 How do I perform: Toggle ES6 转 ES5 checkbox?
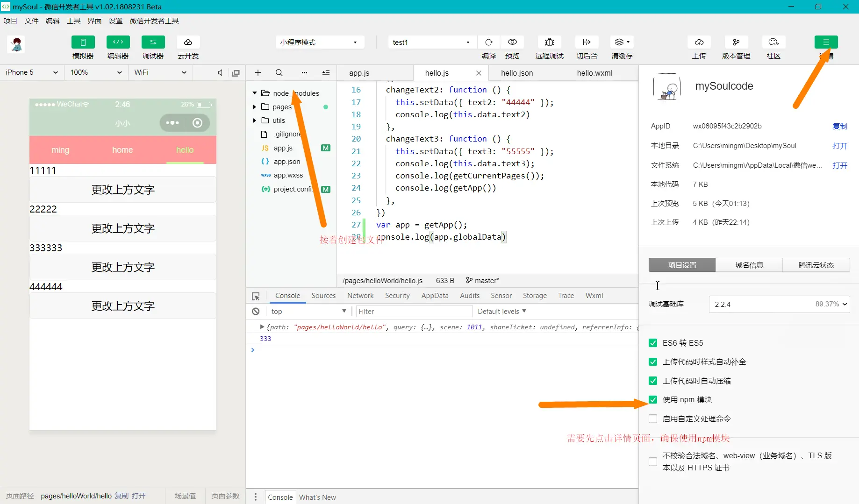click(x=653, y=343)
